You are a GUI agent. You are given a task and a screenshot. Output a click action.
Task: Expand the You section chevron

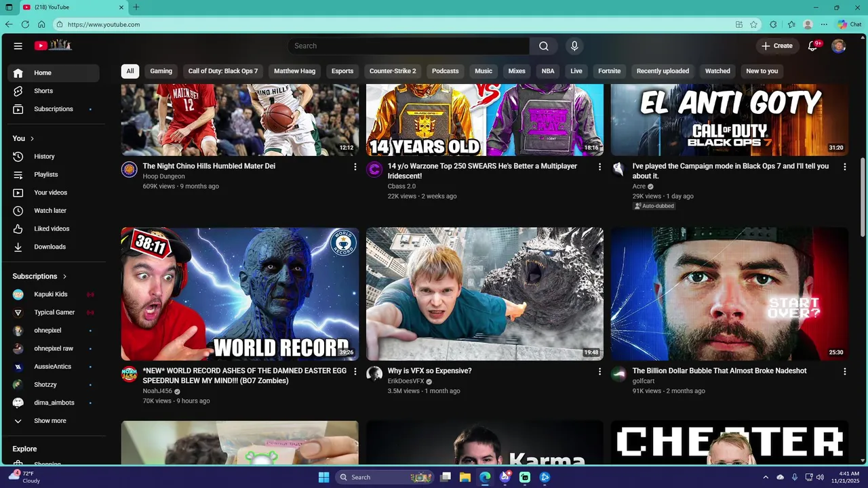click(x=32, y=139)
